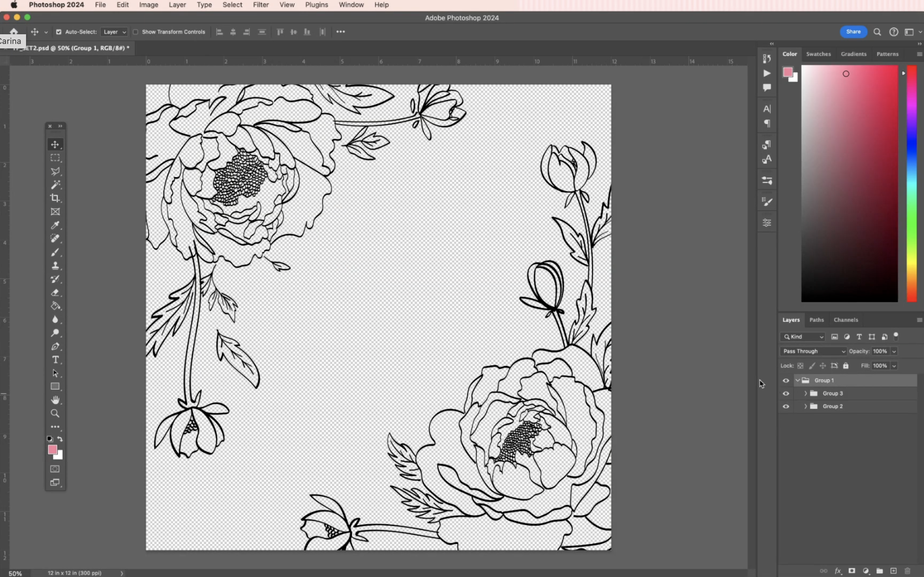The height and width of the screenshot is (577, 924).
Task: Open the Plugins menu
Action: pos(317,5)
